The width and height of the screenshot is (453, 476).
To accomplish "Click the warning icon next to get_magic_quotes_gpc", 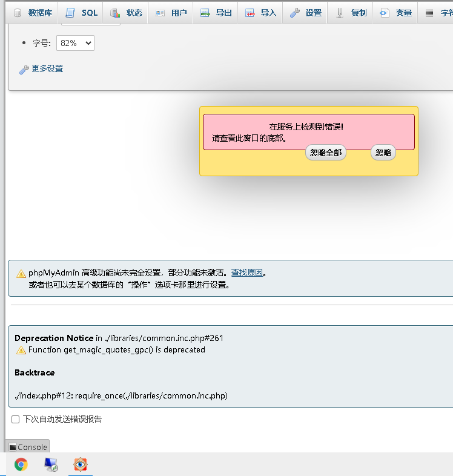I will tap(21, 350).
